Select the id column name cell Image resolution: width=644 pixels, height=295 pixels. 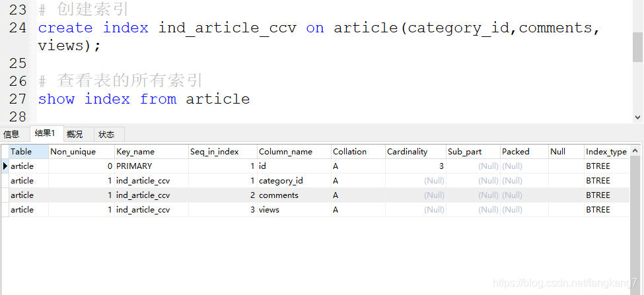pos(294,166)
